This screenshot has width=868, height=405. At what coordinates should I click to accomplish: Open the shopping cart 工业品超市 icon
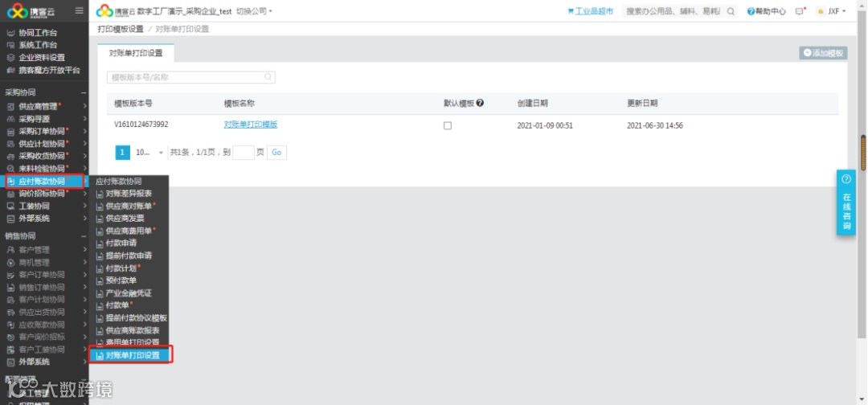(571, 11)
